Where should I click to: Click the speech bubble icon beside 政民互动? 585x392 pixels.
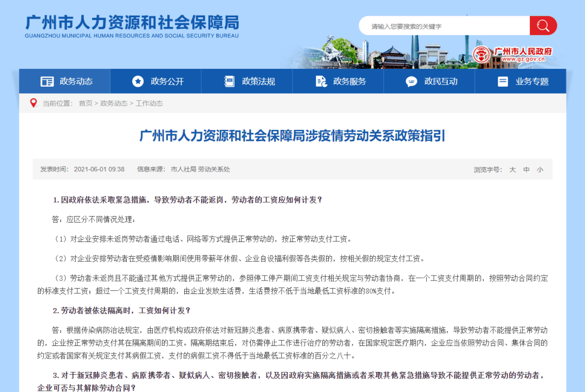410,81
